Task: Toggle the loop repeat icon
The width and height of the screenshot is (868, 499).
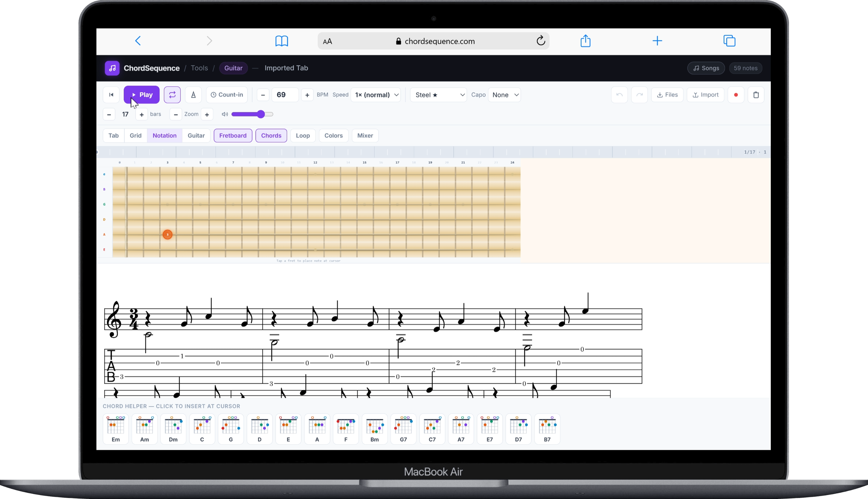Action: (172, 95)
